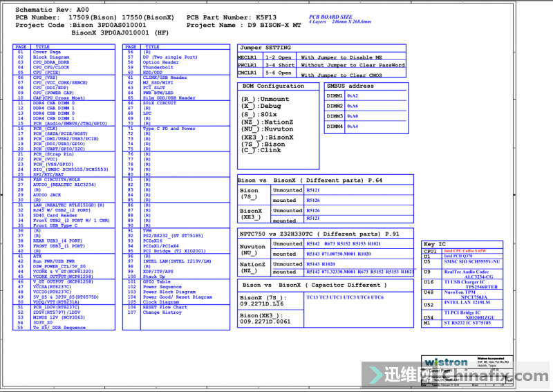
Task: Click "SIO_(SMSC SCH5555/SCH5553)" entry
Action: point(71,169)
